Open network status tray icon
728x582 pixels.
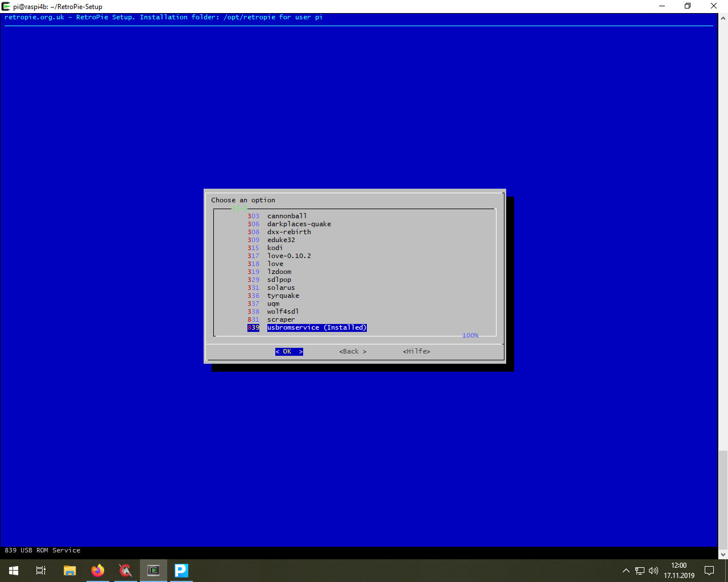(640, 571)
